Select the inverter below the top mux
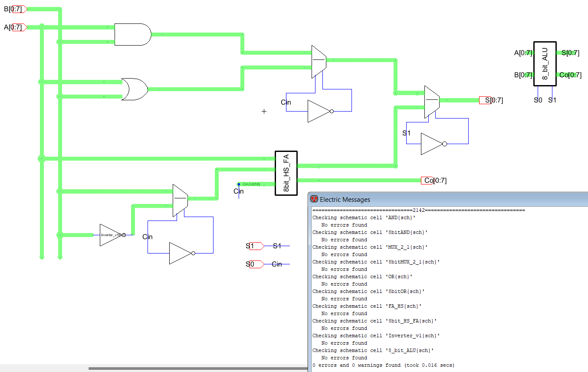 (321, 111)
